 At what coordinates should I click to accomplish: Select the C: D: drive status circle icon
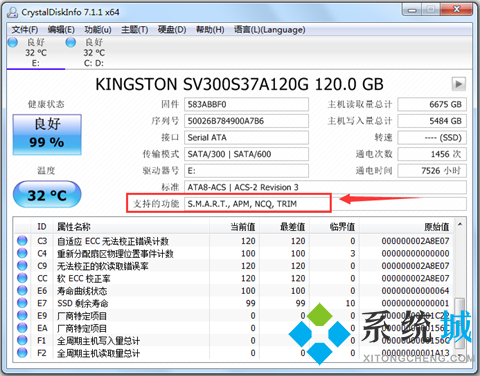pyautogui.click(x=71, y=42)
